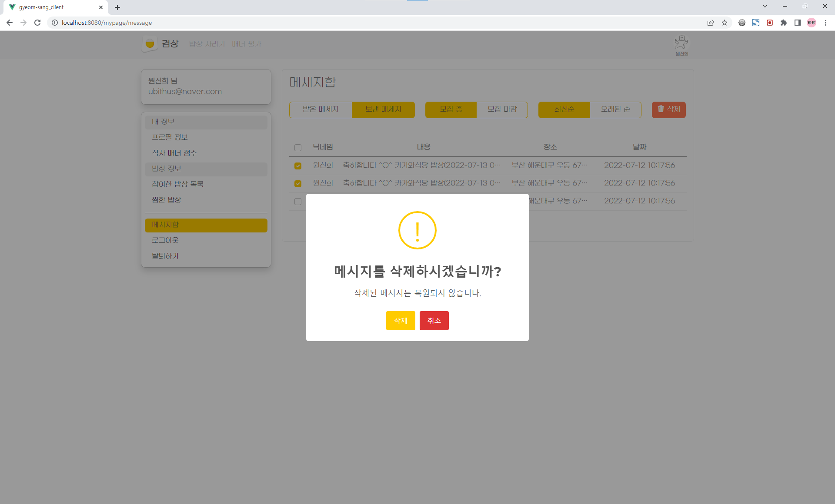
Task: Bookmark this page with star icon
Action: point(725,23)
